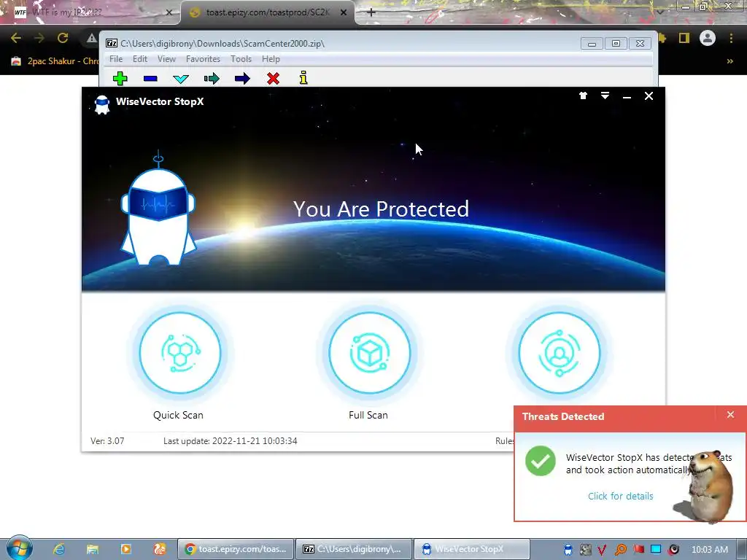The width and height of the screenshot is (747, 560).
Task: Go forward in the browser
Action: coord(39,38)
